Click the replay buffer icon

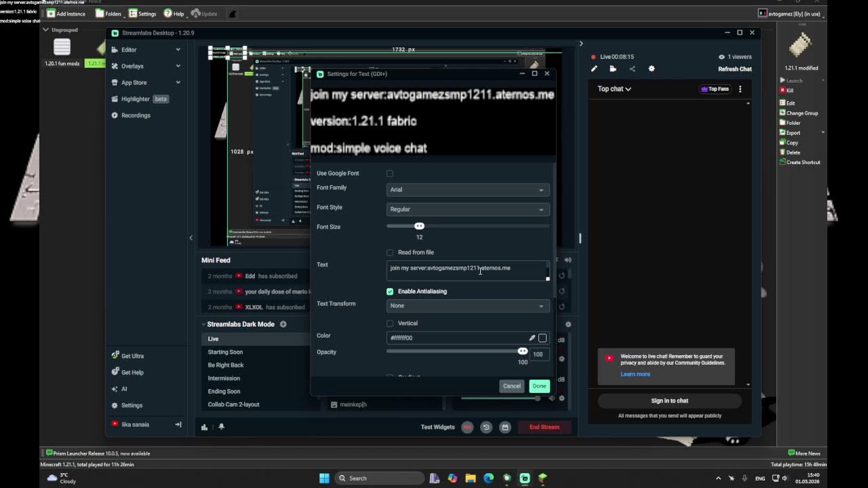coord(486,427)
